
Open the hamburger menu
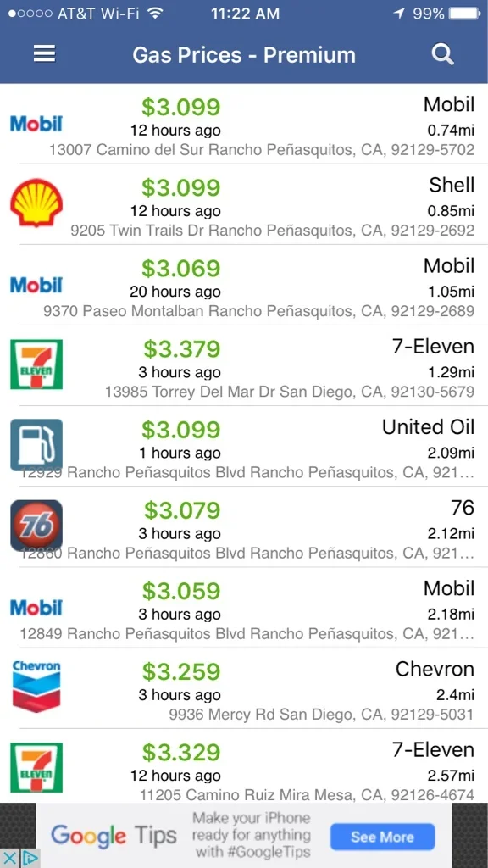[x=44, y=54]
